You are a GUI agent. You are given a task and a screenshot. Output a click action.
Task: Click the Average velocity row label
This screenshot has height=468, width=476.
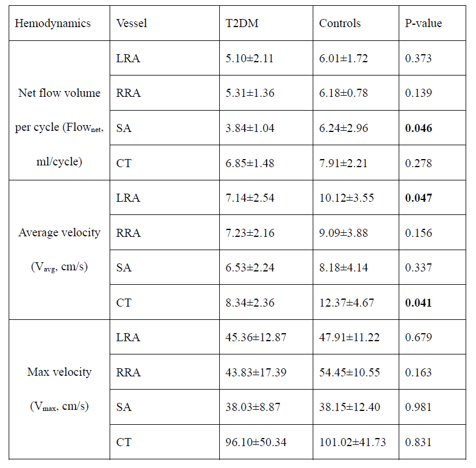tap(59, 232)
